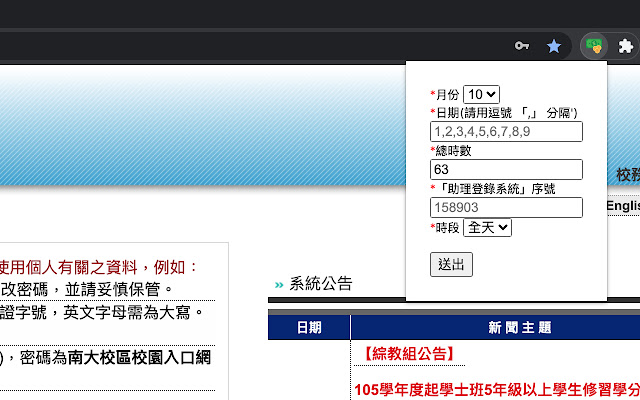This screenshot has width=640, height=400.
Task: Click the 送出 submit button
Action: 451,264
